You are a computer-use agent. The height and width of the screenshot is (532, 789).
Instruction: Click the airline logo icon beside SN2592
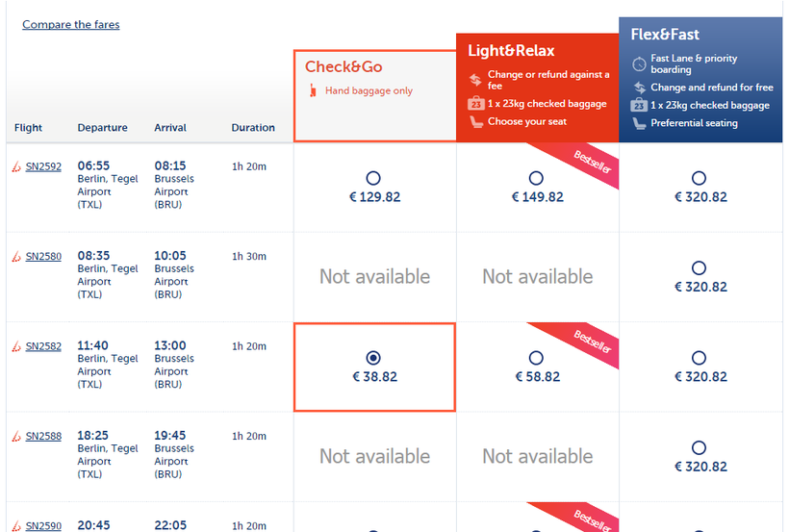[x=16, y=167]
